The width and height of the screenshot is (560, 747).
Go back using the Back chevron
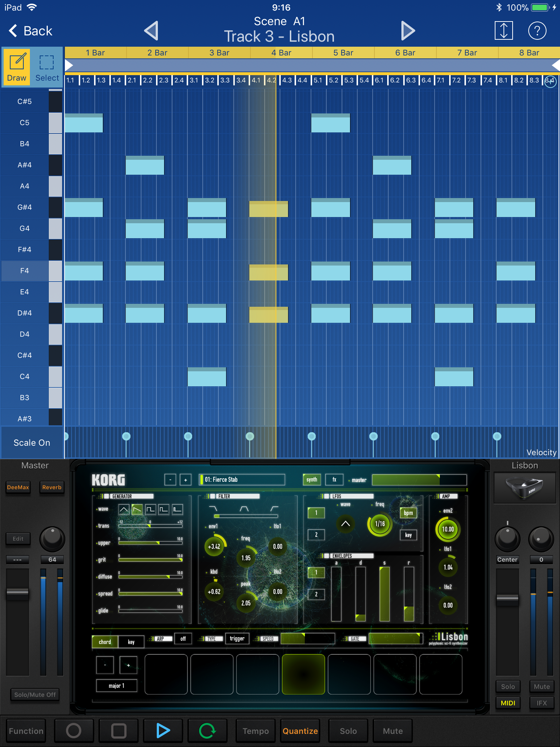[31, 31]
